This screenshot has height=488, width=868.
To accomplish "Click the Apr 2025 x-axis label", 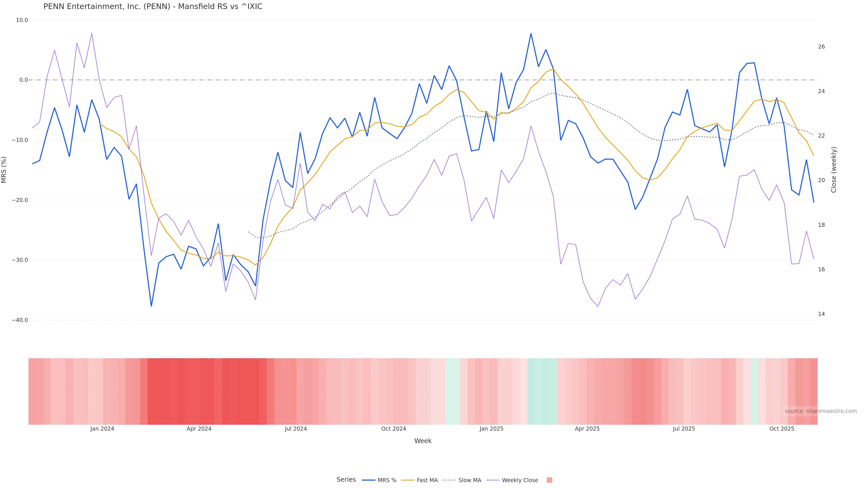I will point(587,429).
